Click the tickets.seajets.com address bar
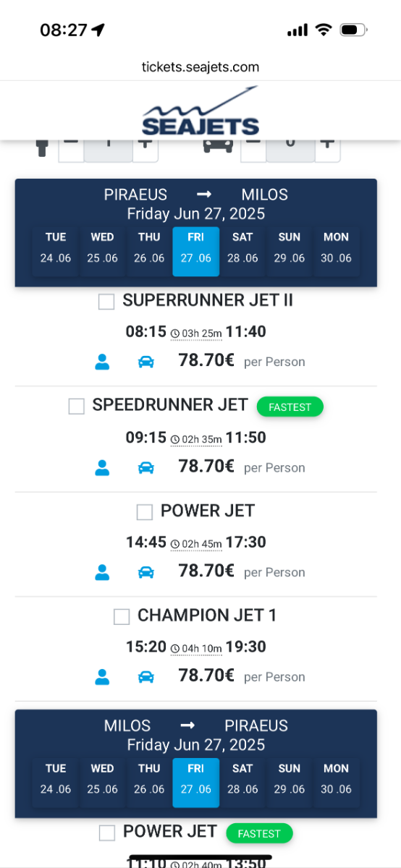This screenshot has height=868, width=401. click(x=200, y=67)
